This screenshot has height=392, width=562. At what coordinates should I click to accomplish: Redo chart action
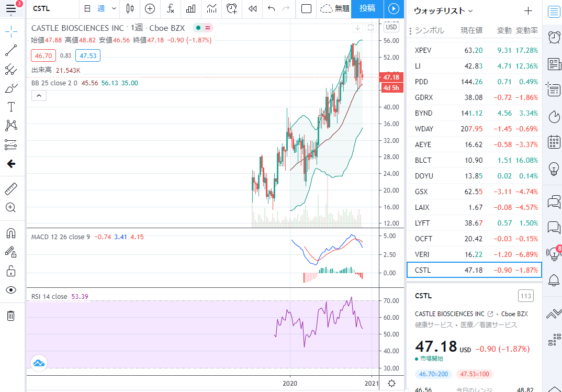click(x=286, y=8)
